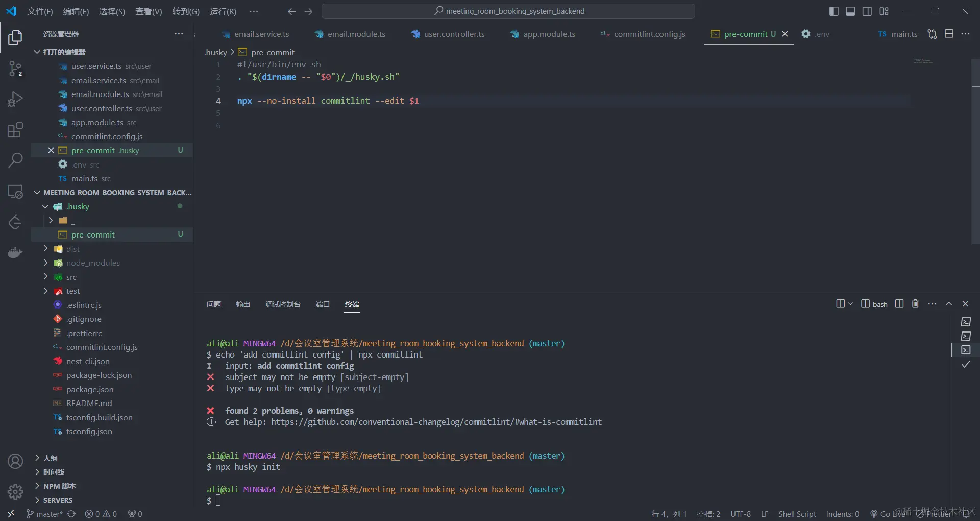Open the Source Control view
Image resolution: width=980 pixels, height=521 pixels.
click(15, 69)
